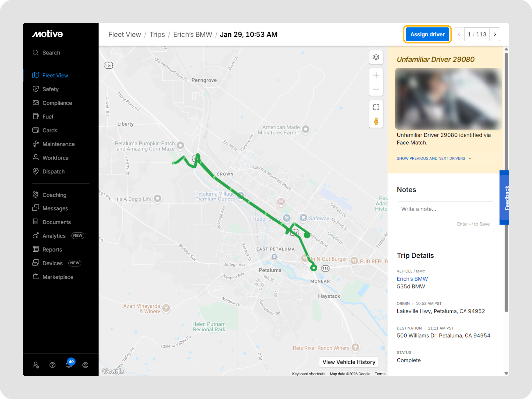Viewport: 532px width, 399px height.
Task: Click the Write a note field
Action: pyautogui.click(x=446, y=217)
